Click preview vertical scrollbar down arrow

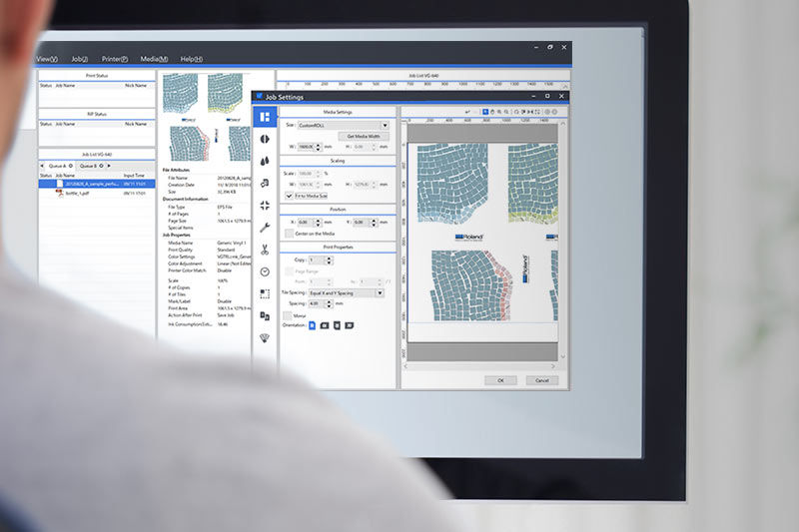point(562,356)
